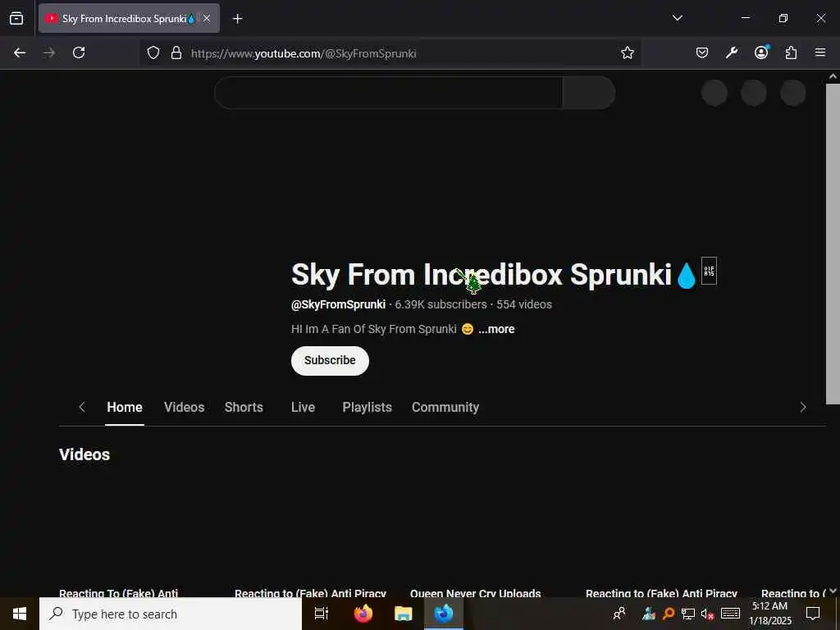
Task: Save the page to Pocket
Action: click(702, 52)
